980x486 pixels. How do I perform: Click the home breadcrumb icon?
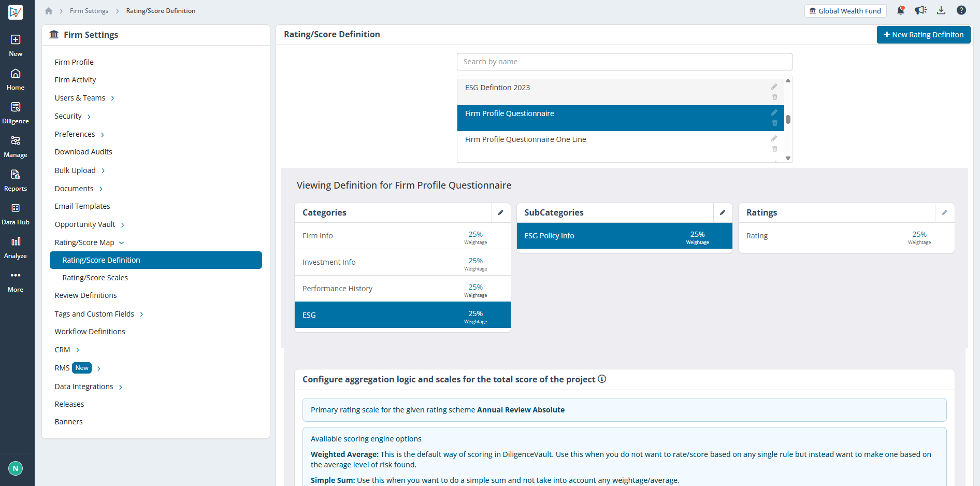click(49, 11)
